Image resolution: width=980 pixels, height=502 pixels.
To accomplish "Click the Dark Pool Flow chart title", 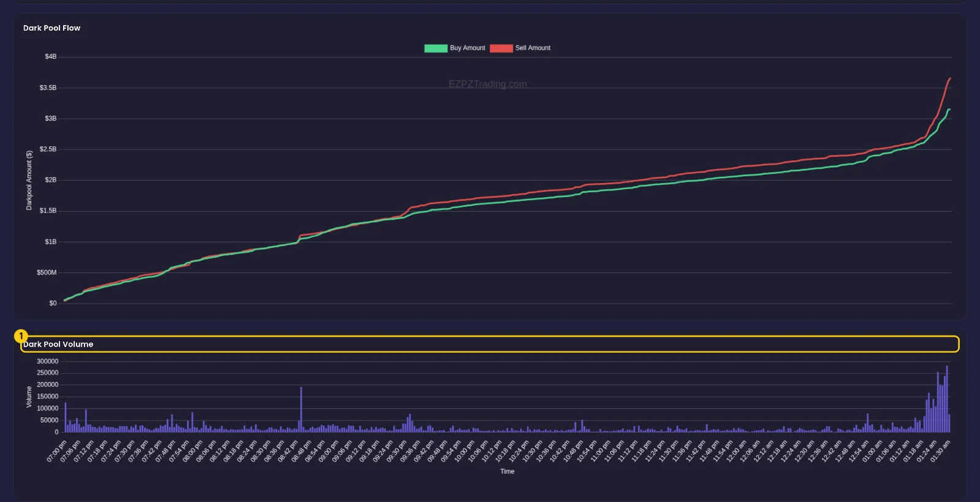I will (51, 28).
